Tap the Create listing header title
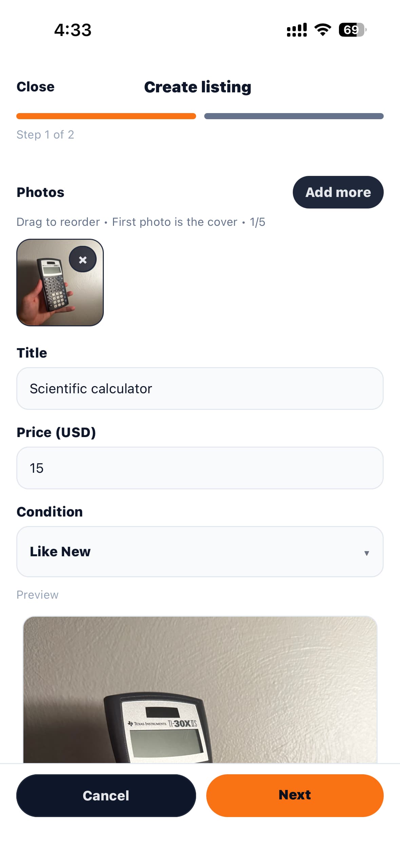Screen dimensions: 400x868 tap(197, 87)
